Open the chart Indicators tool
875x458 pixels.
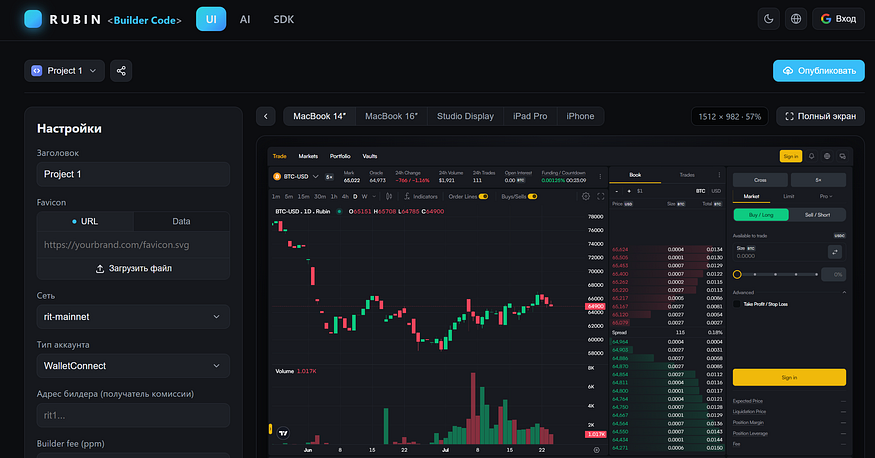click(x=421, y=196)
